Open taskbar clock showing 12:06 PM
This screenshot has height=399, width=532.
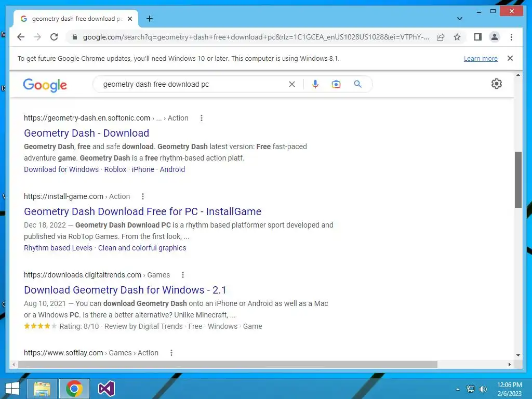509,389
